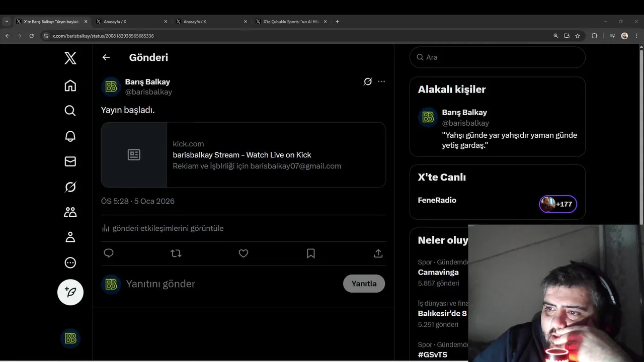The width and height of the screenshot is (644, 362).
Task: Open Camavinga trending topic
Action: click(438, 273)
